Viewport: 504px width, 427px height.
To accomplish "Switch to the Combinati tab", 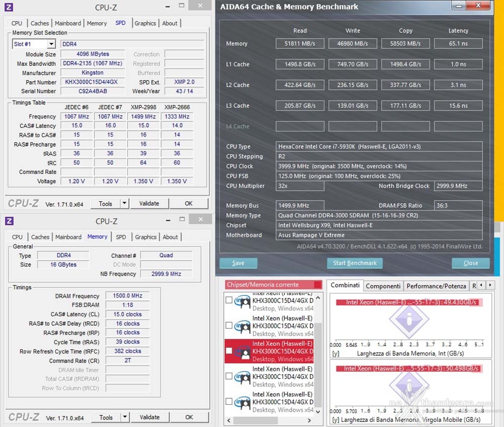I will (x=345, y=285).
